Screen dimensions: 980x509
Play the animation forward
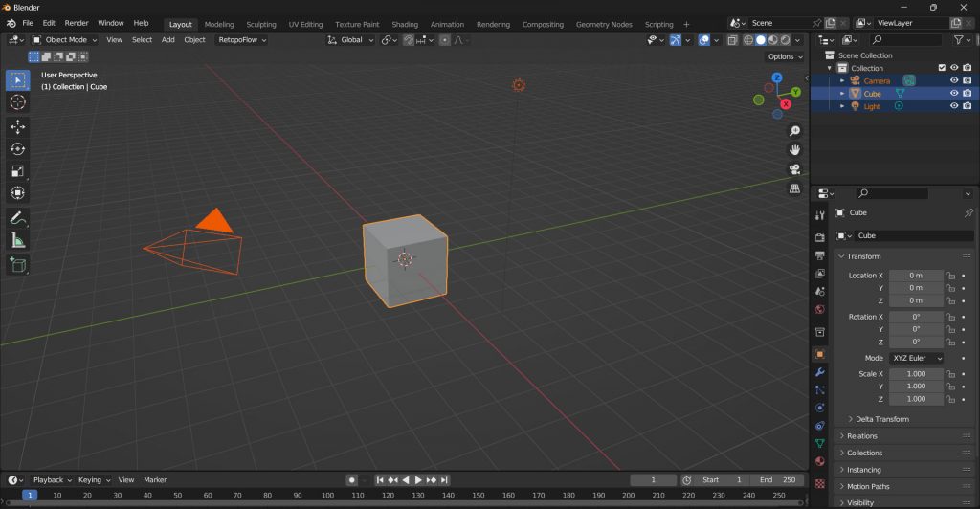pos(418,480)
